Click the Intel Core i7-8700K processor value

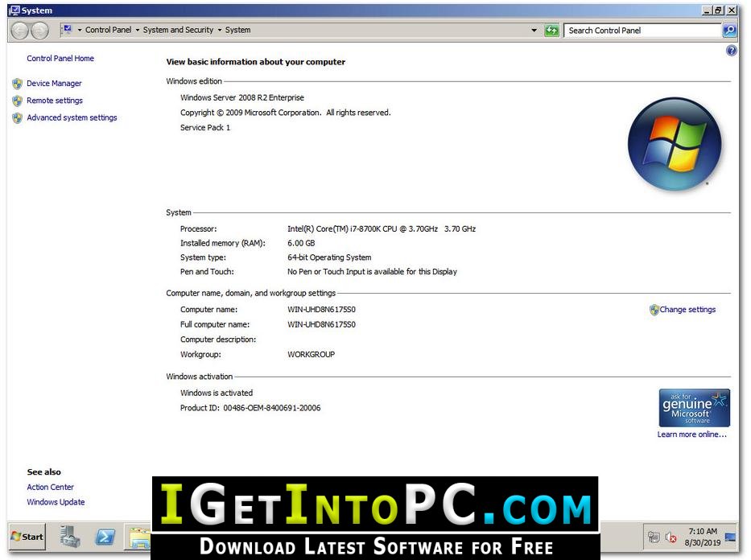click(382, 229)
